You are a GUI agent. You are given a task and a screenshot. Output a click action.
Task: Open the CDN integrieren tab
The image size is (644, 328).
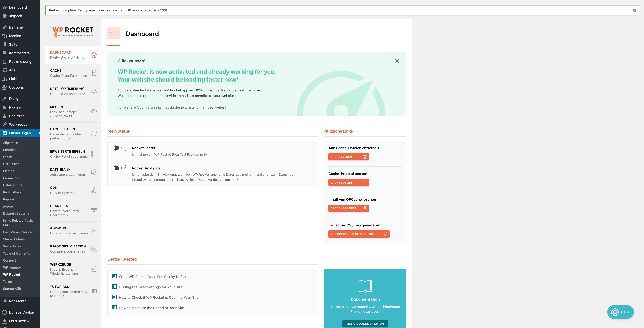[73, 191]
